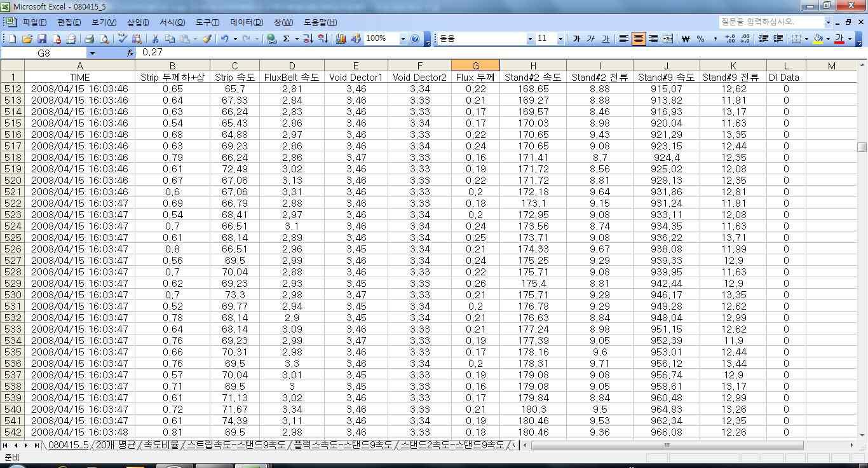The image size is (868, 468).
Task: Increase the cell indent
Action: pos(778,39)
